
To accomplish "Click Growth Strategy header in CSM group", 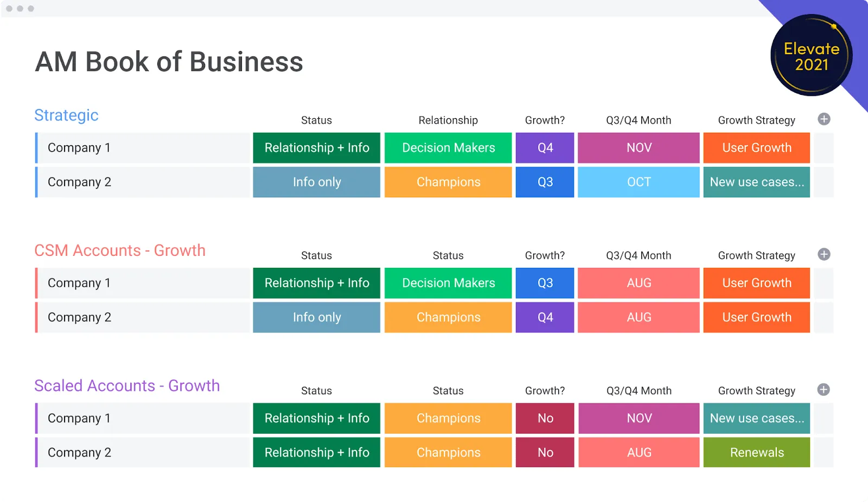I will click(757, 255).
